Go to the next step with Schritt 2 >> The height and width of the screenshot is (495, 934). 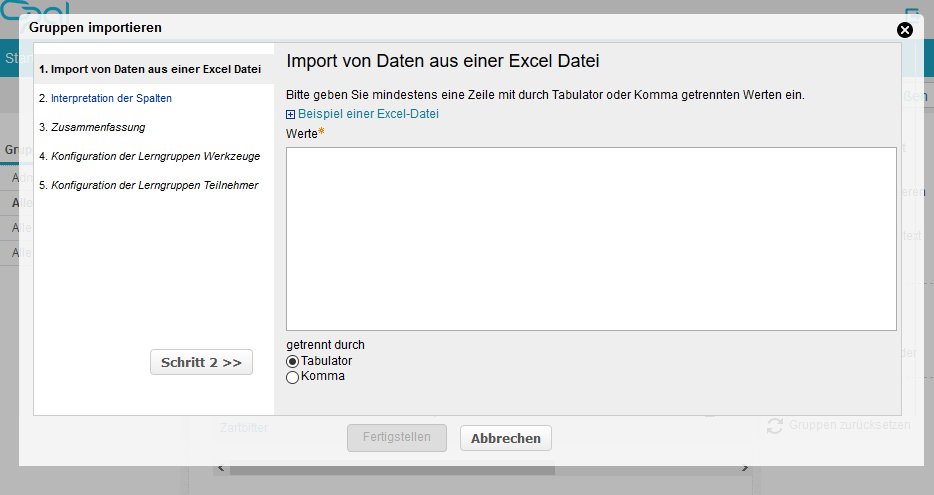[201, 362]
